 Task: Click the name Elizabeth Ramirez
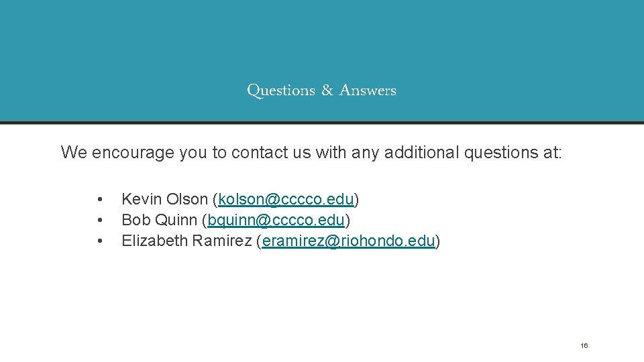pos(186,241)
